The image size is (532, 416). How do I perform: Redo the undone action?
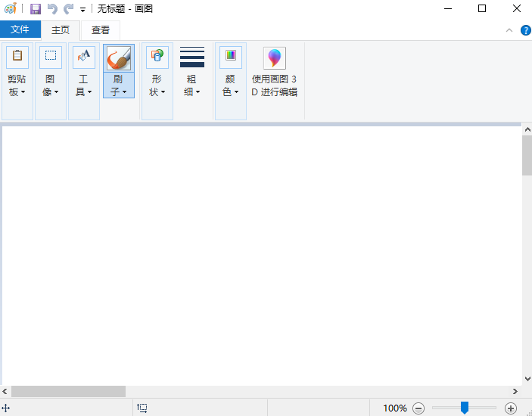pyautogui.click(x=69, y=9)
